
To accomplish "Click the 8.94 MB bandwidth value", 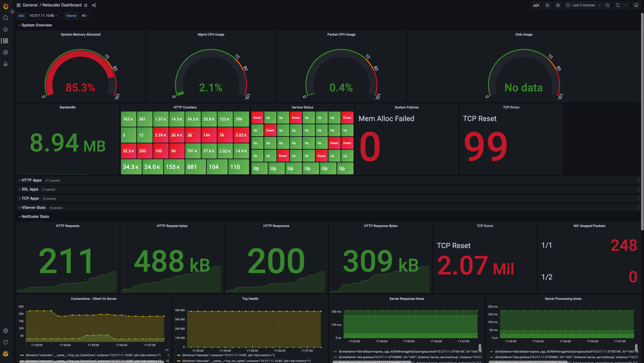I will coord(68,143).
